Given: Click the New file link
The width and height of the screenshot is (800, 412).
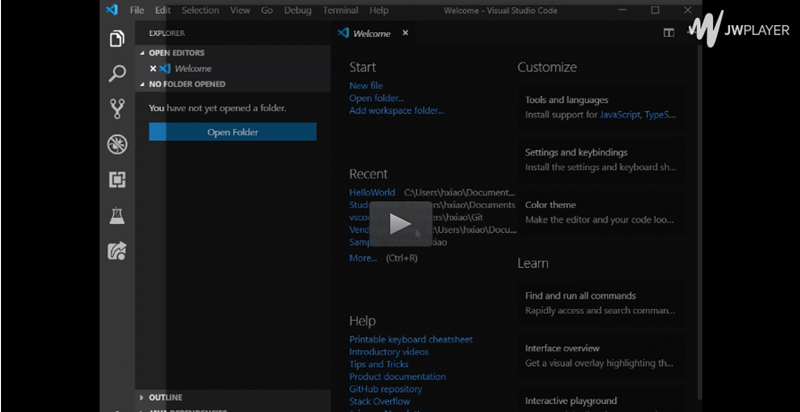Looking at the screenshot, I should pyautogui.click(x=365, y=86).
